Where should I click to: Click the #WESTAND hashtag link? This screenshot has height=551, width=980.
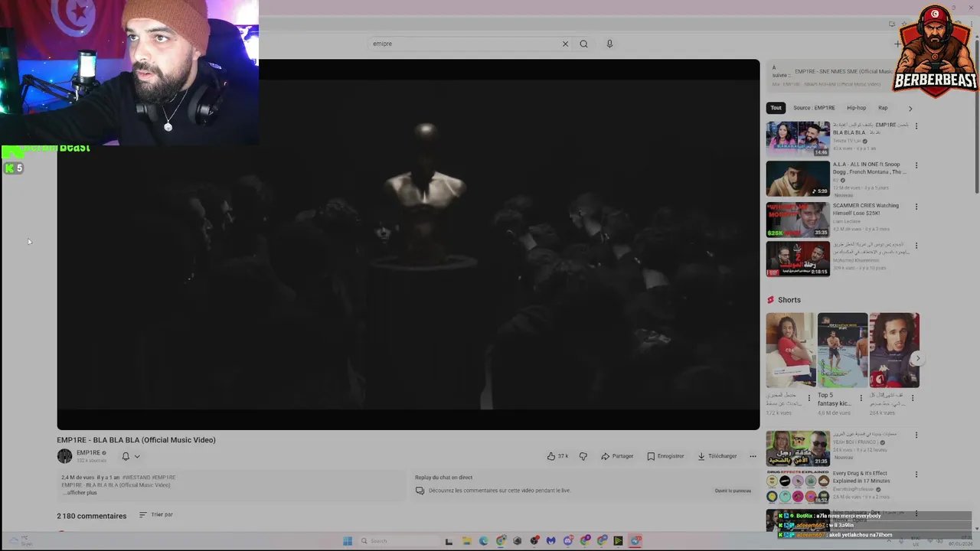click(x=136, y=478)
